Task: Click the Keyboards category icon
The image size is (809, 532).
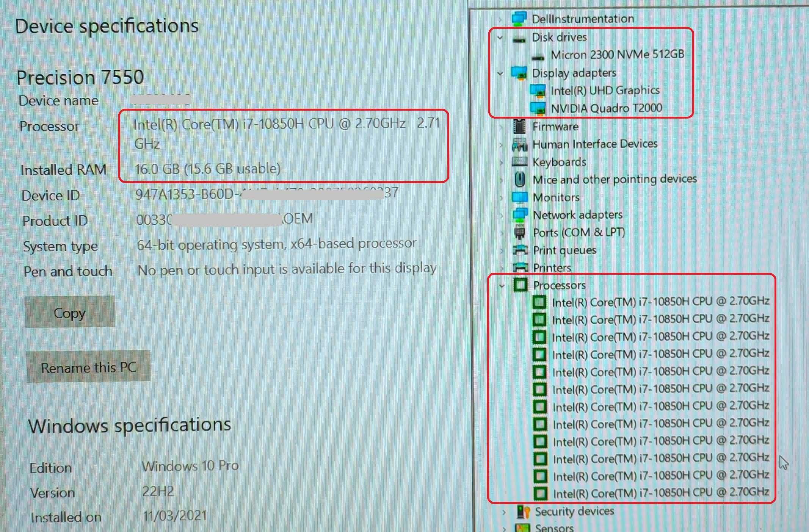Action: tap(520, 162)
